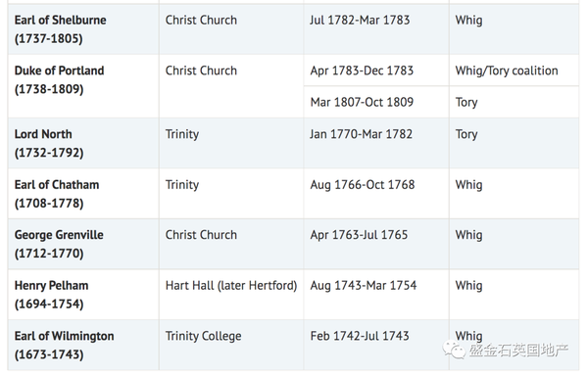
Task: Select the Duke of Portland name
Action: coord(59,70)
